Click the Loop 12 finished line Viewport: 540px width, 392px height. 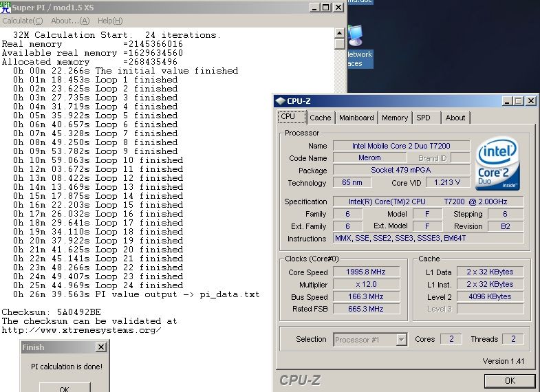pyautogui.click(x=98, y=178)
